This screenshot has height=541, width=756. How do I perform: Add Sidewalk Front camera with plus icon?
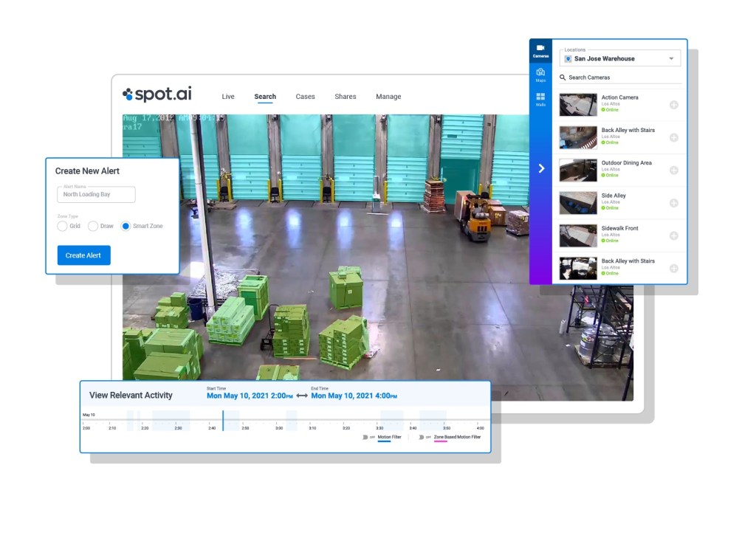pos(674,235)
